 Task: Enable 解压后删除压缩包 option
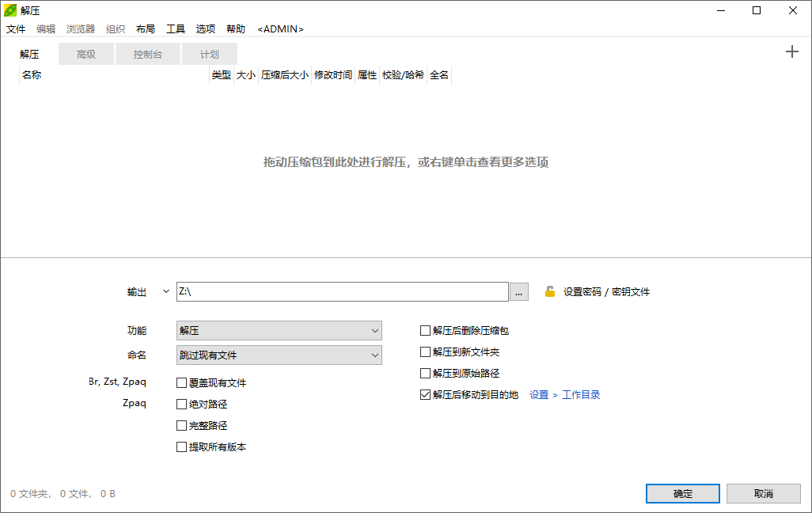[424, 330]
